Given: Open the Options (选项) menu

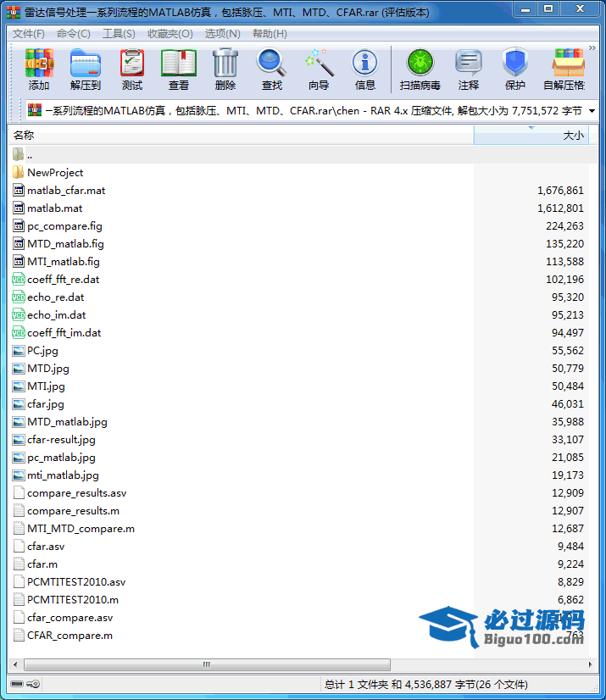Looking at the screenshot, I should click(222, 34).
